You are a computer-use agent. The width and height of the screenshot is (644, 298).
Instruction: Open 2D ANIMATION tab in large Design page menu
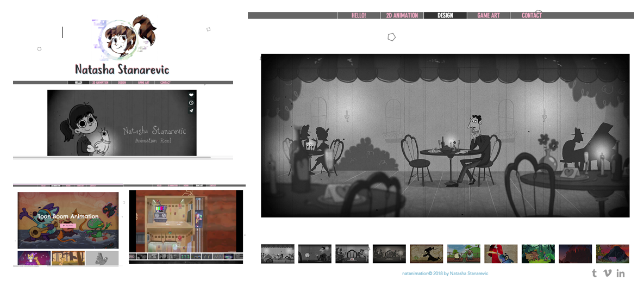click(402, 16)
